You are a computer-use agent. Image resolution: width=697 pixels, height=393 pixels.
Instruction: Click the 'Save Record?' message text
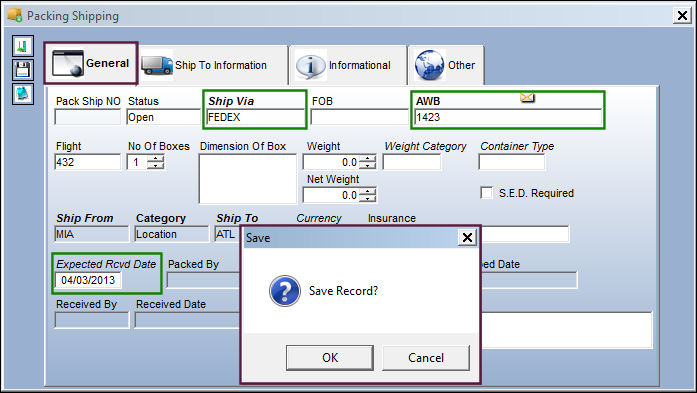coord(343,291)
